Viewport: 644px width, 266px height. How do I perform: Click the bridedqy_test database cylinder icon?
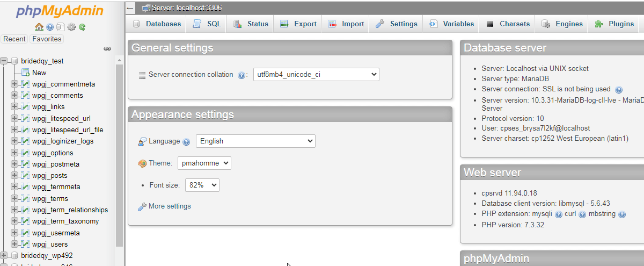(x=15, y=61)
